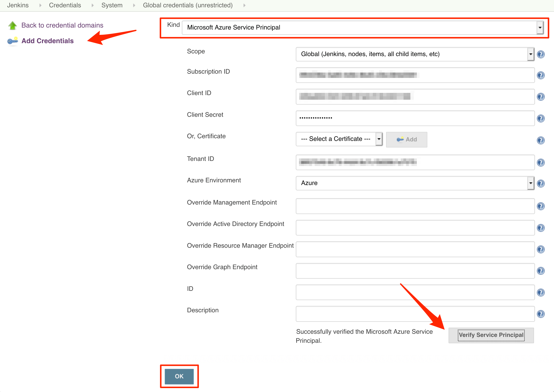This screenshot has height=392, width=554.
Task: Click help icon next to Client Secret
Action: [541, 118]
